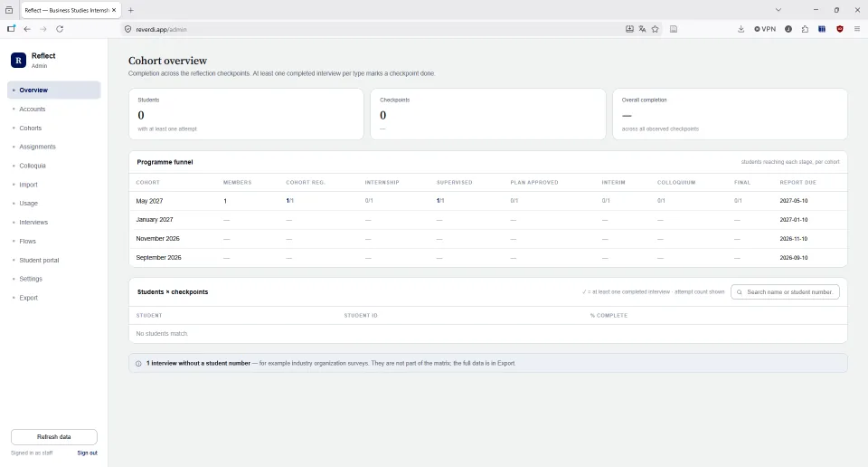The width and height of the screenshot is (868, 467).
Task: Click report due date 2027-05-10
Action: pos(793,201)
